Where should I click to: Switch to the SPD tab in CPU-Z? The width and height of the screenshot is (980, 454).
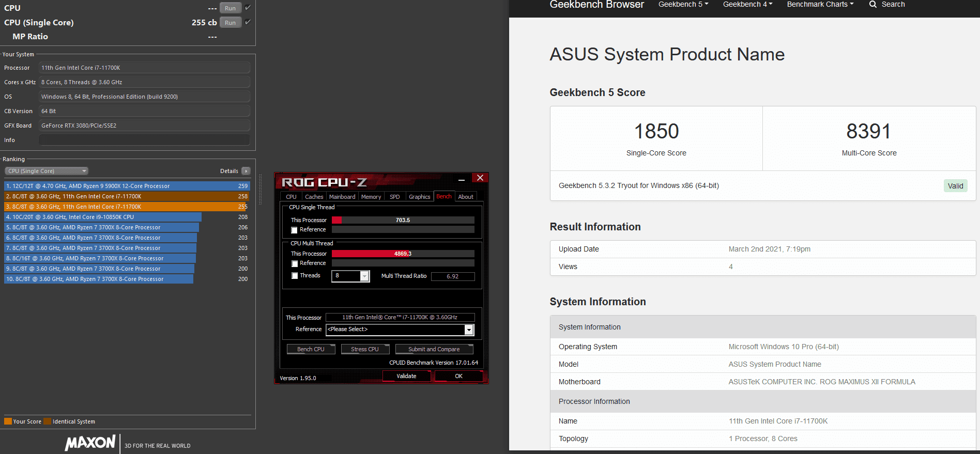[x=394, y=197]
